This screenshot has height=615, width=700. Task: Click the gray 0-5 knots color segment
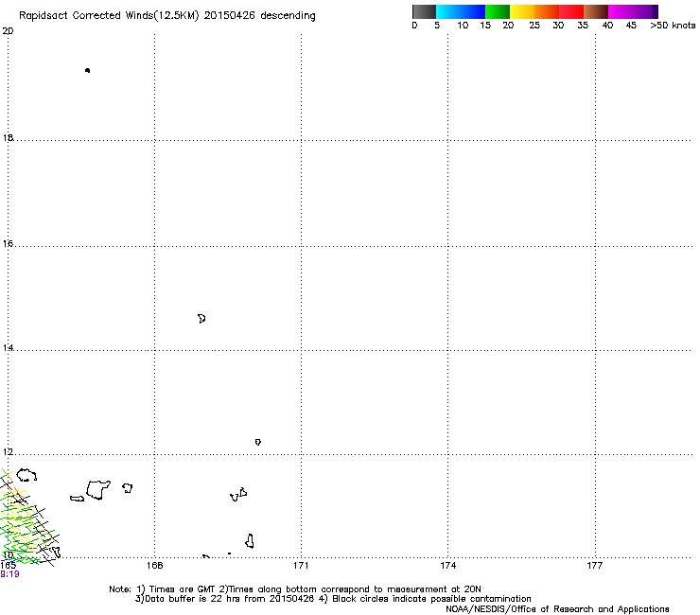pos(424,11)
